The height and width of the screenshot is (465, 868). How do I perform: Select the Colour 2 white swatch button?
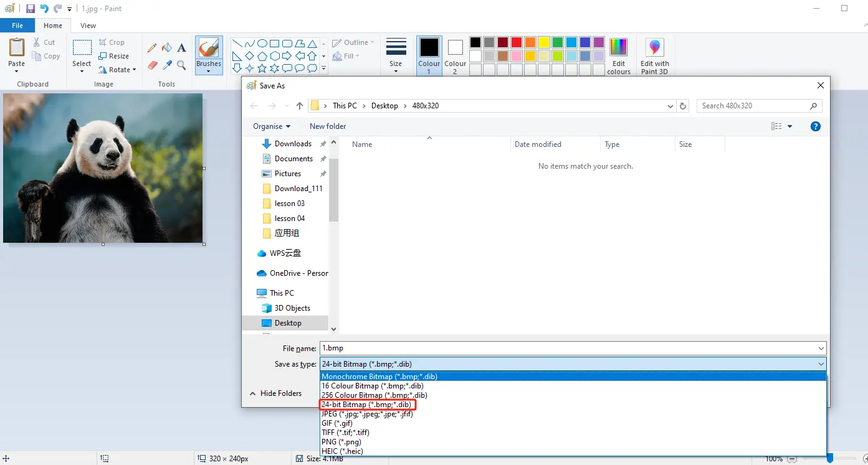click(455, 55)
